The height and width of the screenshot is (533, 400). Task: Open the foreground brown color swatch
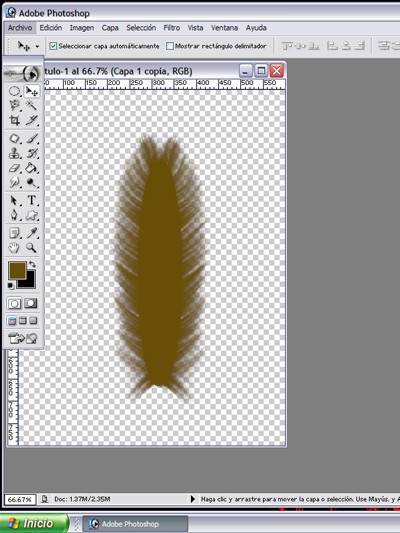point(17,271)
